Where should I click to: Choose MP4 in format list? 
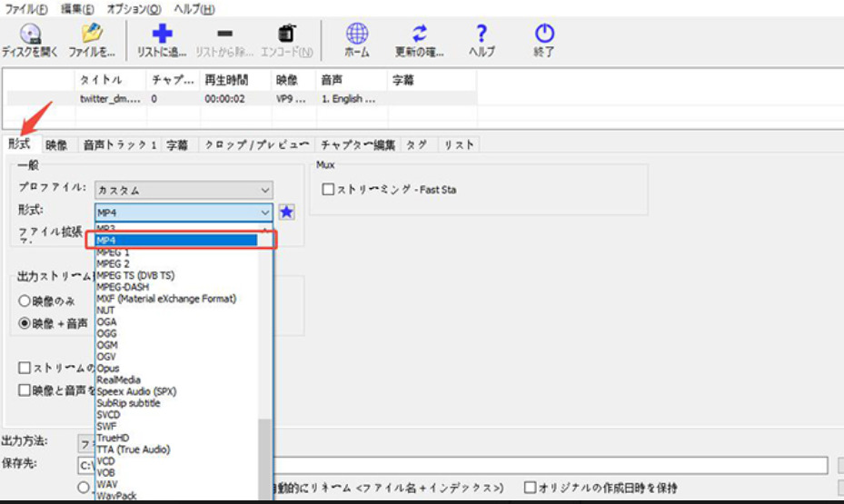176,241
